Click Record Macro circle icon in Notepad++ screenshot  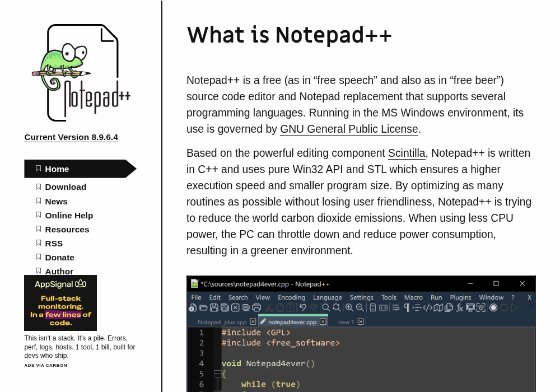pos(493,308)
